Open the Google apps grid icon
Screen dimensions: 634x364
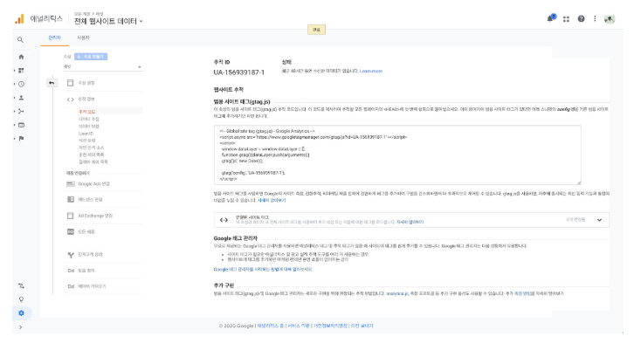tap(566, 19)
